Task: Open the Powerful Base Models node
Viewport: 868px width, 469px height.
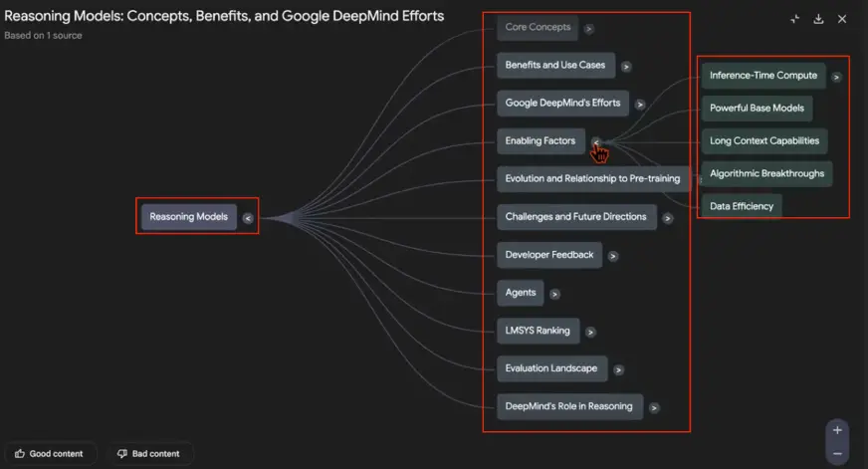Action: [x=757, y=108]
